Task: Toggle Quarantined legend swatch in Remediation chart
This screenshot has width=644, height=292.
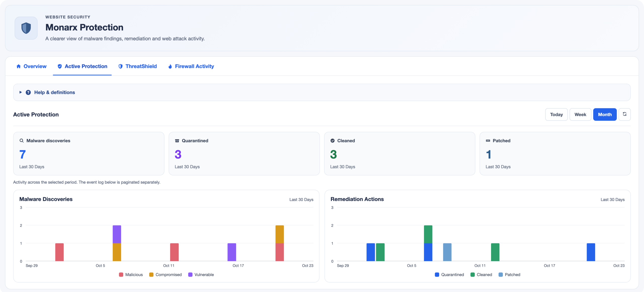Action: (x=437, y=275)
